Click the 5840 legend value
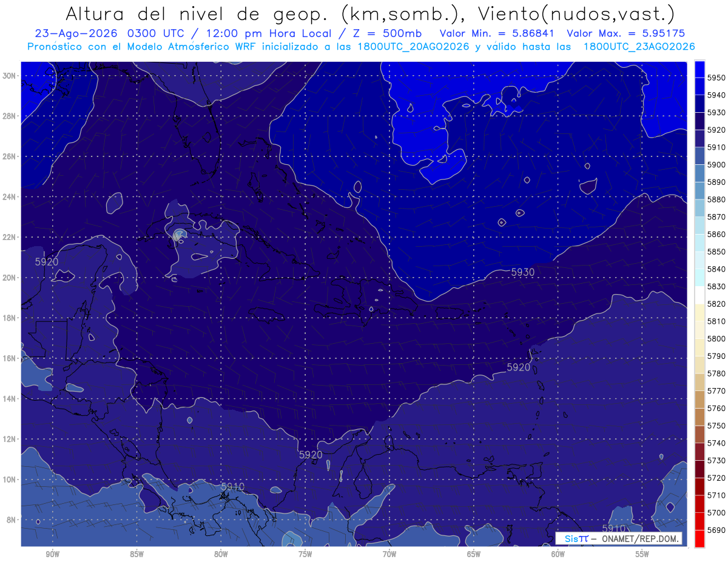 (x=716, y=269)
